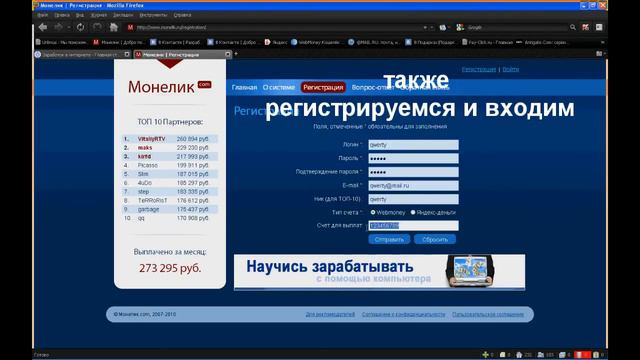Click the house status bar icon

(519, 355)
